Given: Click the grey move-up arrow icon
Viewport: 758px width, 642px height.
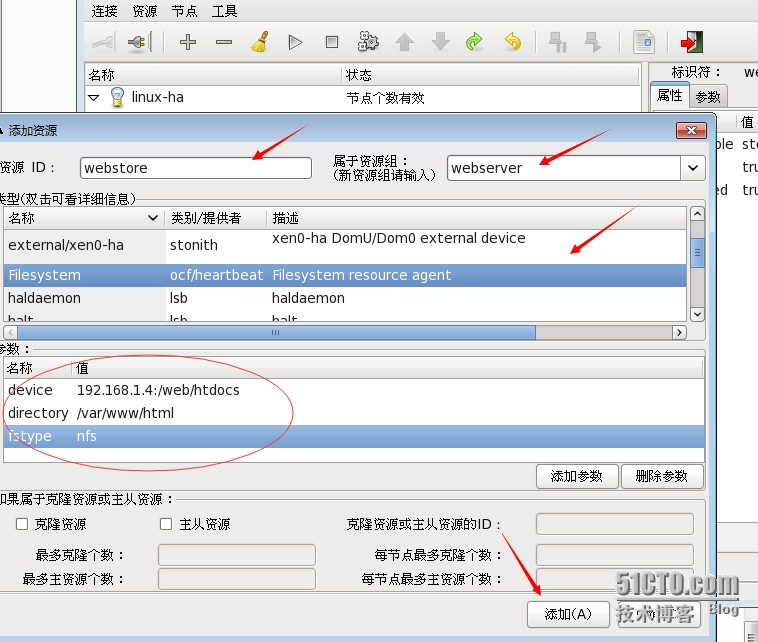Looking at the screenshot, I should (404, 42).
